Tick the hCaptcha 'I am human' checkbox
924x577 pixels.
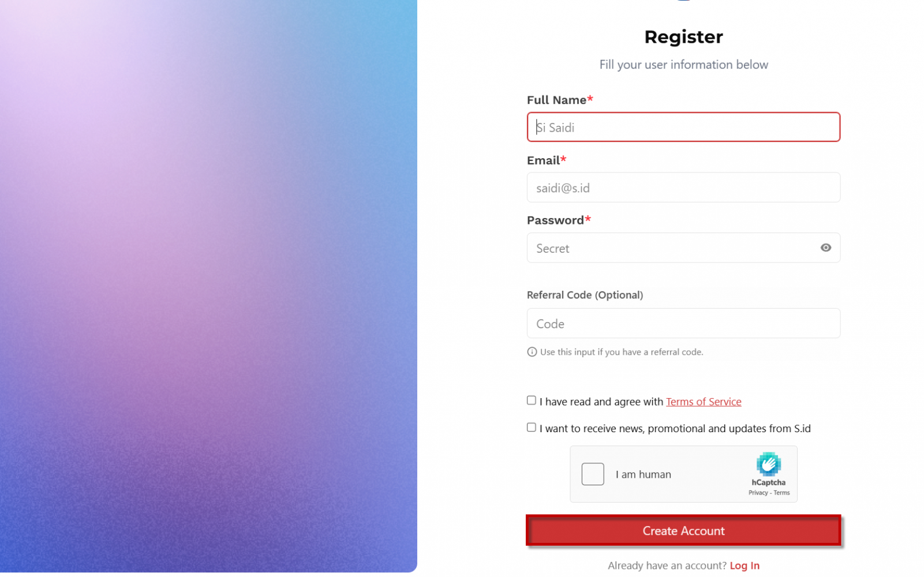coord(592,474)
